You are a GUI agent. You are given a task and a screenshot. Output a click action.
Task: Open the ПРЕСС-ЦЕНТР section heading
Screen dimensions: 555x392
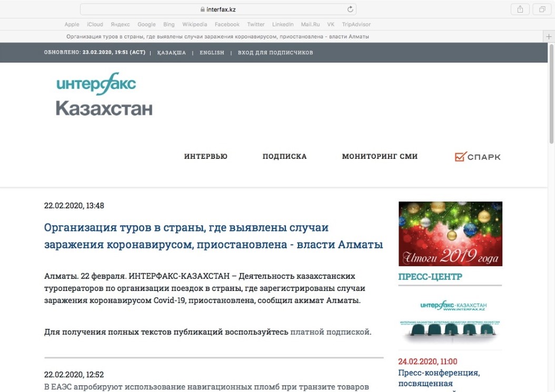point(430,277)
